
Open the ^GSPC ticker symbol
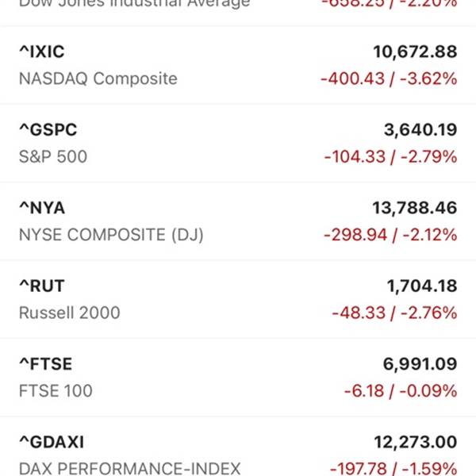click(x=48, y=129)
